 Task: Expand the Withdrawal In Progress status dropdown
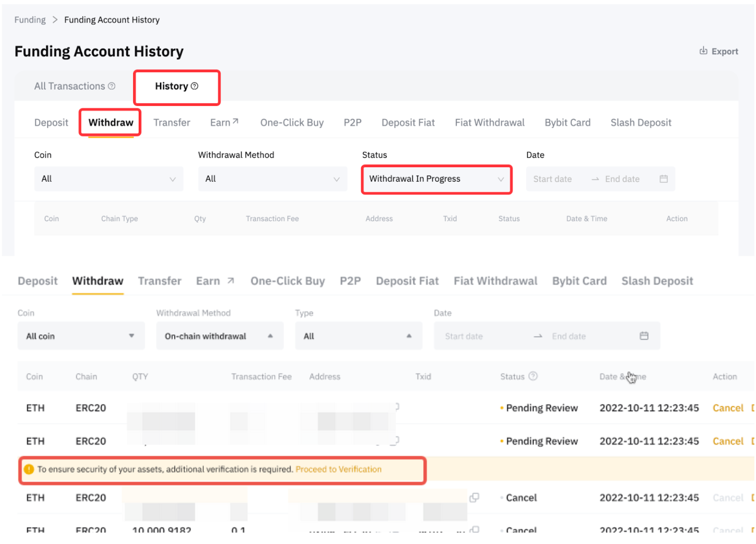point(436,179)
